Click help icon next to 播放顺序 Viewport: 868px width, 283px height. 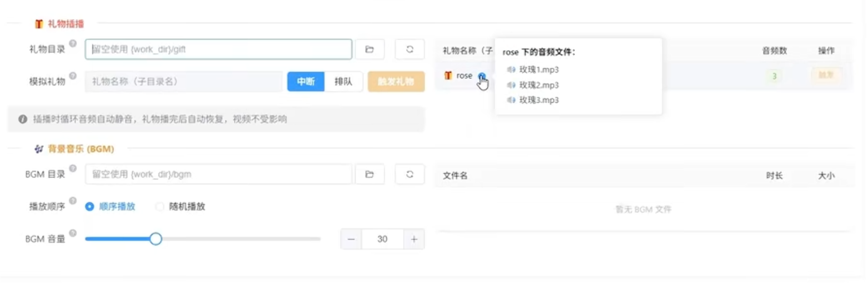click(73, 200)
